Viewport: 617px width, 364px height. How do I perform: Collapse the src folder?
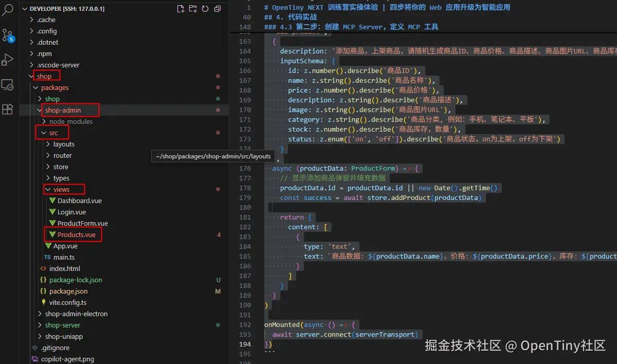click(x=44, y=133)
